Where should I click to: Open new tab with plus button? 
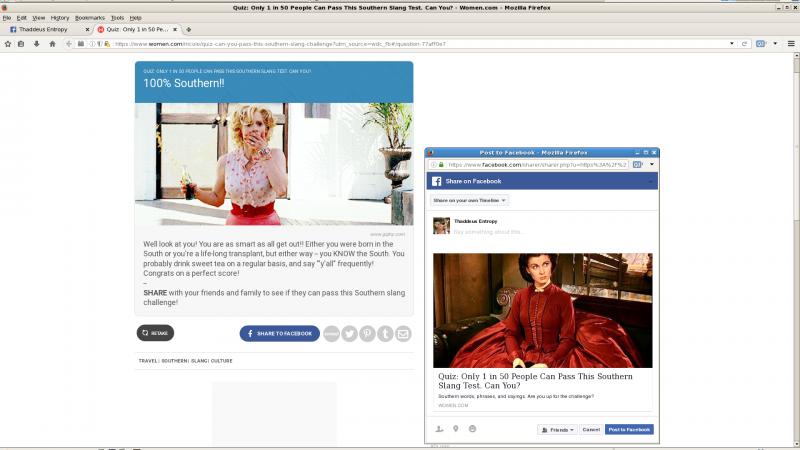(x=189, y=30)
